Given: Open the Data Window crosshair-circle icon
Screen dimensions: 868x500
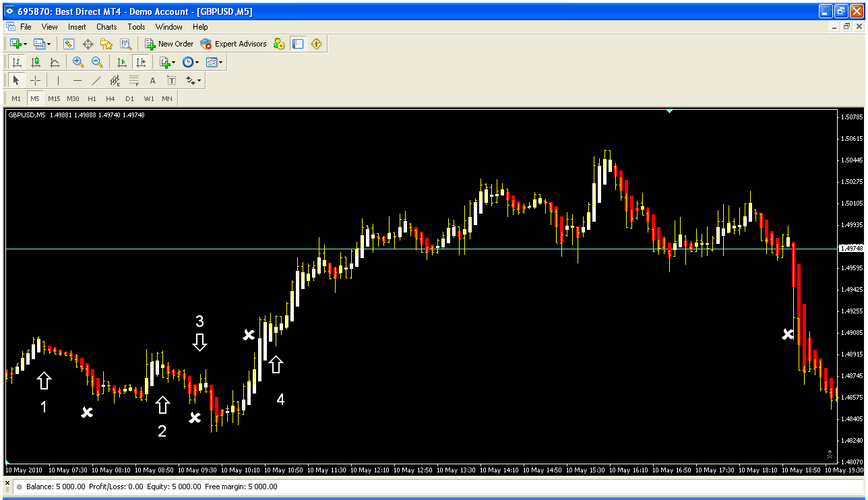Looking at the screenshot, I should [x=88, y=44].
